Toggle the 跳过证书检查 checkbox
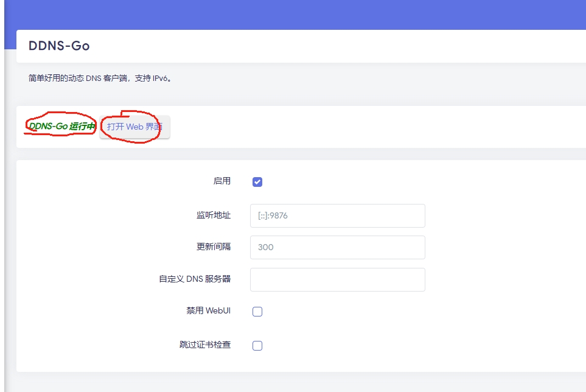The height and width of the screenshot is (392, 586). click(x=257, y=345)
